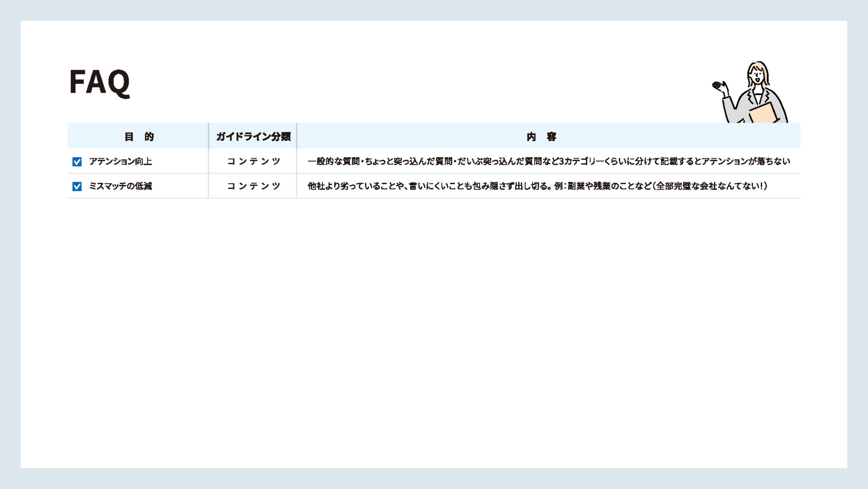Toggle the ミスマッチの低減 checkbox
Viewport: 868px width, 489px height.
[77, 186]
